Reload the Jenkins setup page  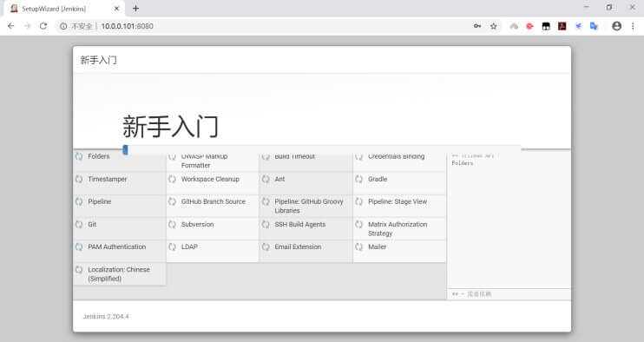(x=43, y=26)
